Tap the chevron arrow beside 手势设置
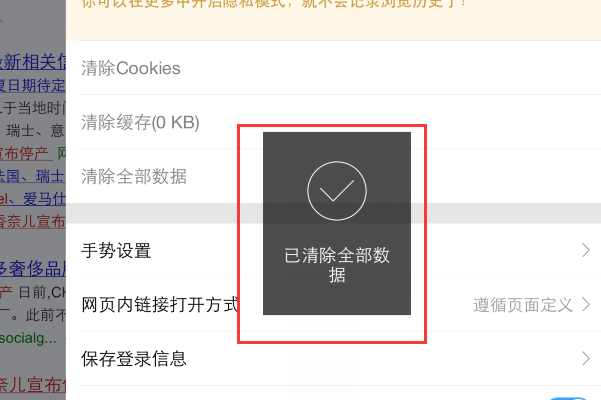Image resolution: width=601 pixels, height=400 pixels. tap(586, 250)
